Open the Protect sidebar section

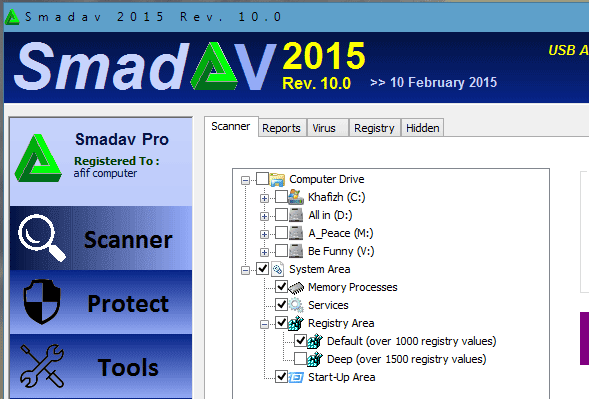[101, 302]
